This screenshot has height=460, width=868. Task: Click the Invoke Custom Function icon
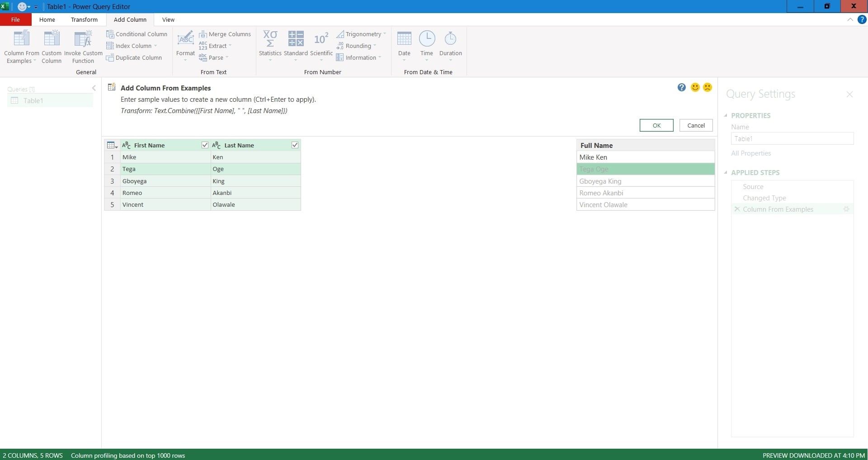point(83,39)
